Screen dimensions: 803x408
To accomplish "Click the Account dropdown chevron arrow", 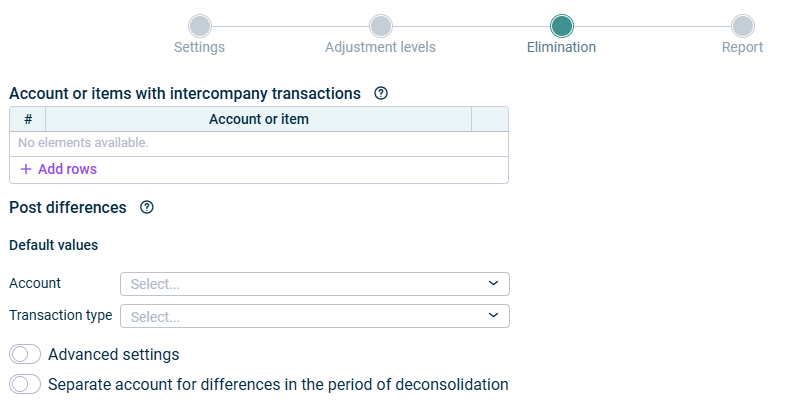I will pyautogui.click(x=493, y=283).
